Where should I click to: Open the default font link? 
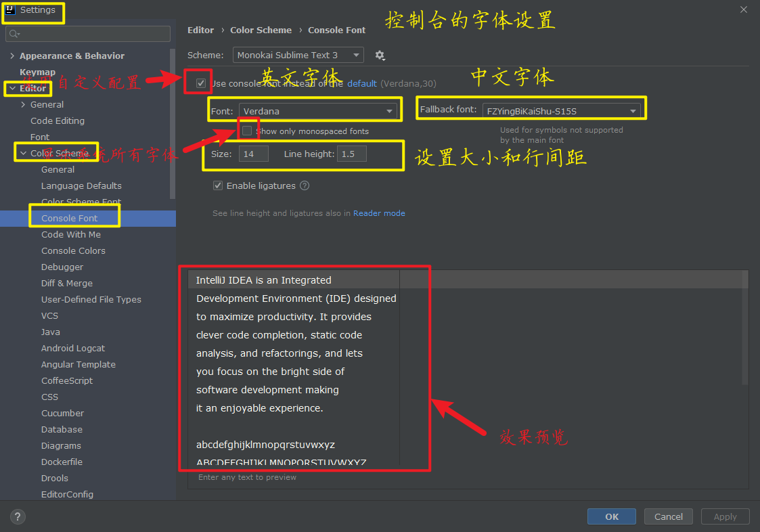pos(362,83)
